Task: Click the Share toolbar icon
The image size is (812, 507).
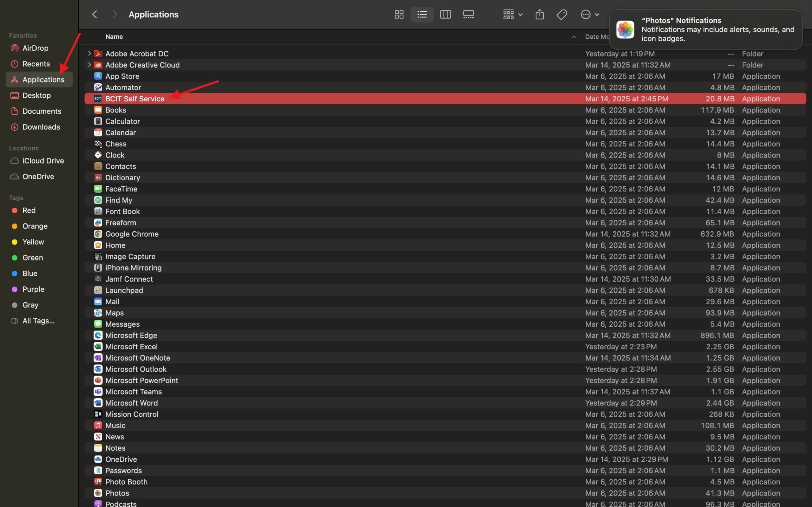Action: pyautogui.click(x=540, y=15)
